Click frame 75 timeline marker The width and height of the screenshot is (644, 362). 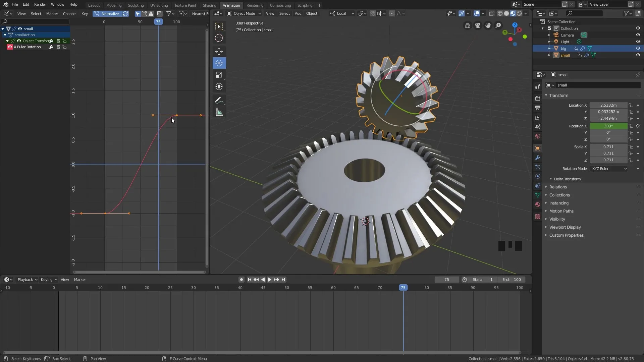pos(402,288)
